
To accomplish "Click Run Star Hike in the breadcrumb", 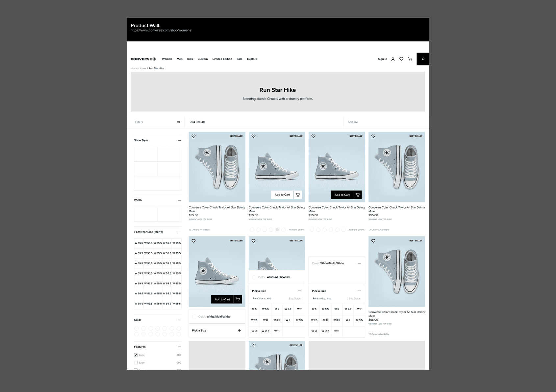I will [x=156, y=68].
